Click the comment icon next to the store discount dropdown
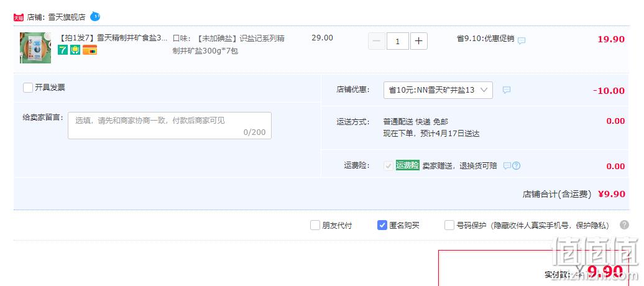644x286 pixels. click(x=507, y=90)
